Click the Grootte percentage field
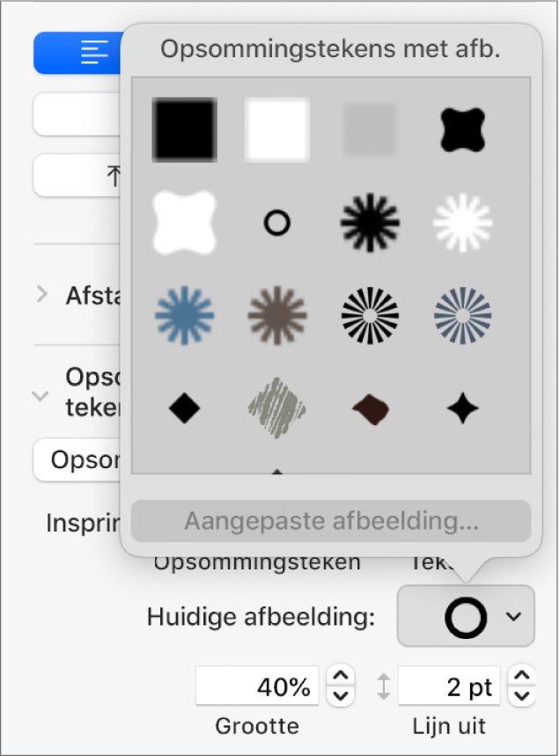The image size is (560, 756). click(x=257, y=686)
